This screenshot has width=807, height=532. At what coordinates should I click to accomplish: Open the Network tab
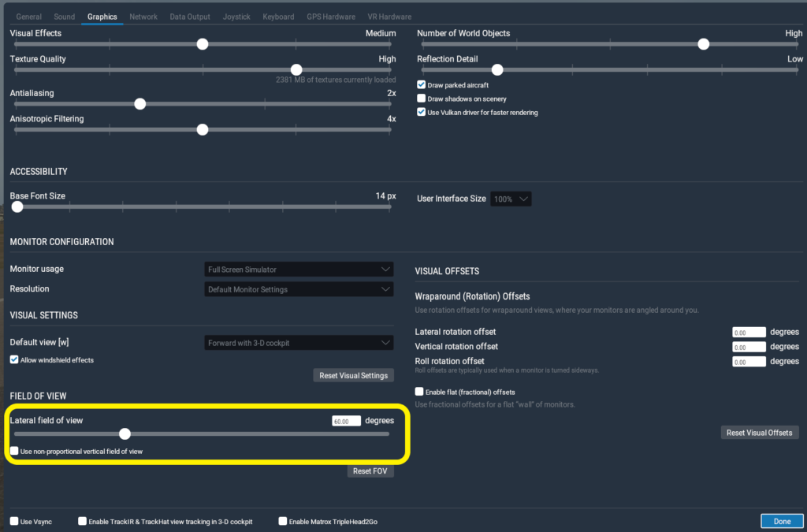click(143, 17)
